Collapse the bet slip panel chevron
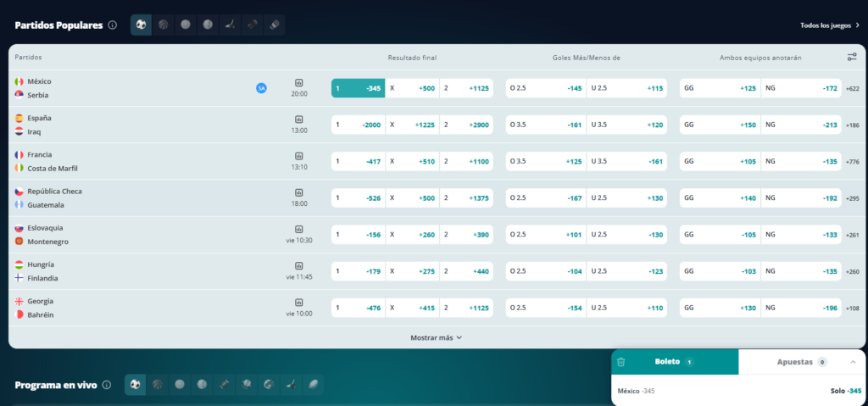This screenshot has height=406, width=868. (853, 362)
